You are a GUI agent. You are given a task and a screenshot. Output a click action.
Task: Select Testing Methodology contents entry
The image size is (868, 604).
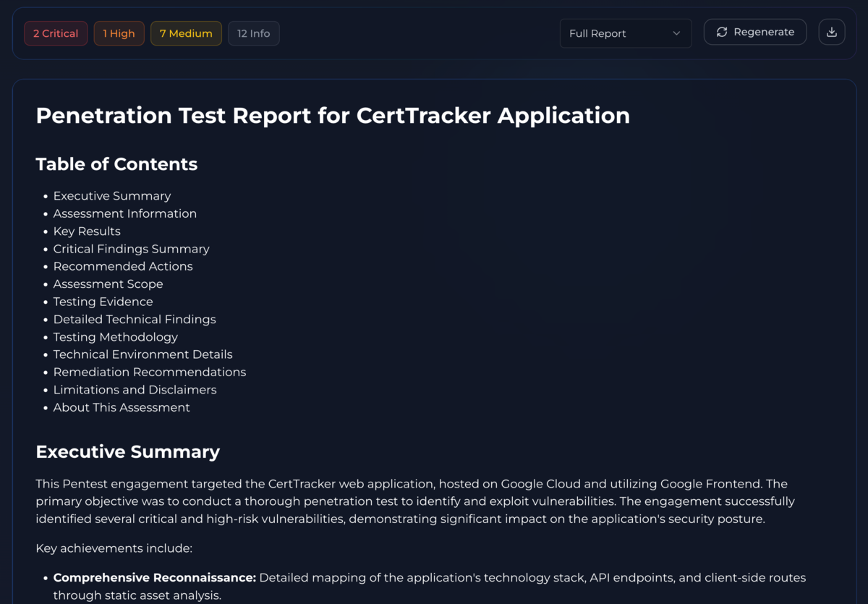(115, 337)
